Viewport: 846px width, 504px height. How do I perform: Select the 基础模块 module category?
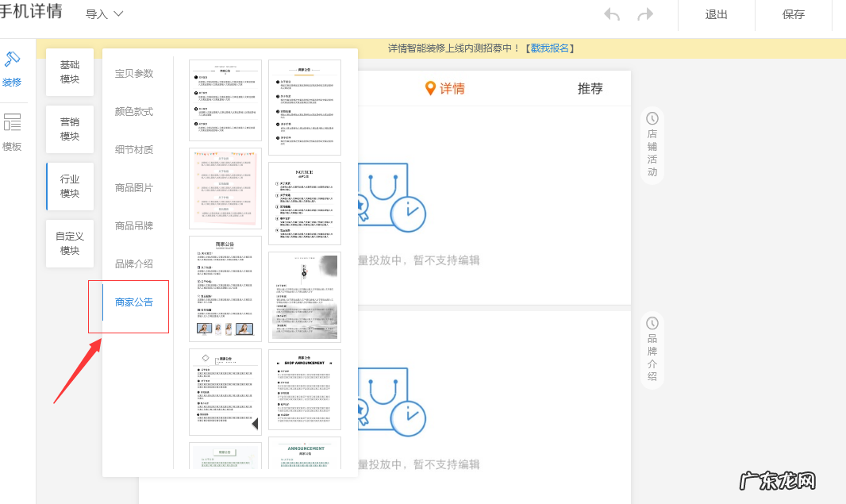[69, 71]
